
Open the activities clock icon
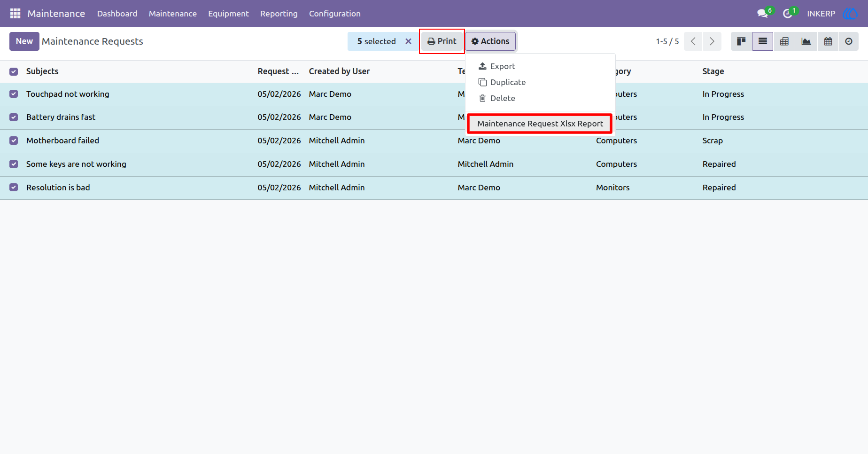coord(788,14)
